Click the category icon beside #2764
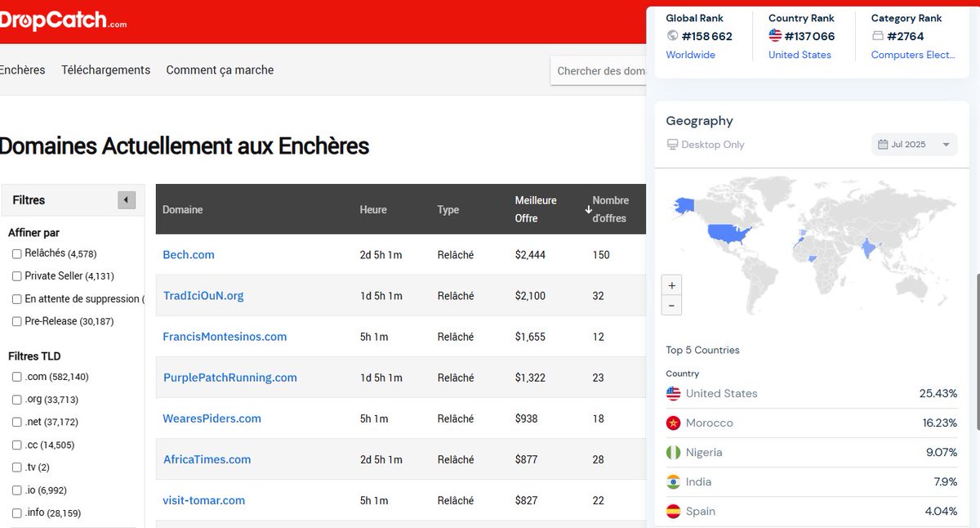 pos(878,36)
